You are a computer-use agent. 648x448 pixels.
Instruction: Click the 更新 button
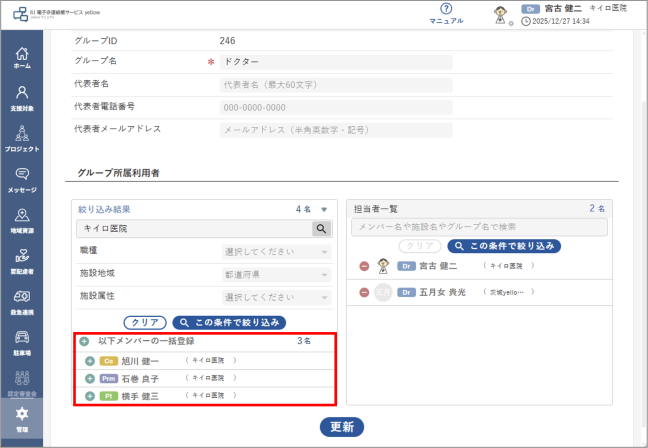click(x=342, y=427)
